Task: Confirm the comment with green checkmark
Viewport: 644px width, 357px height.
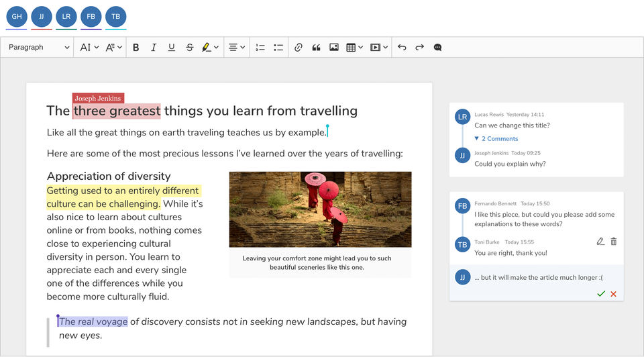Action: point(601,294)
